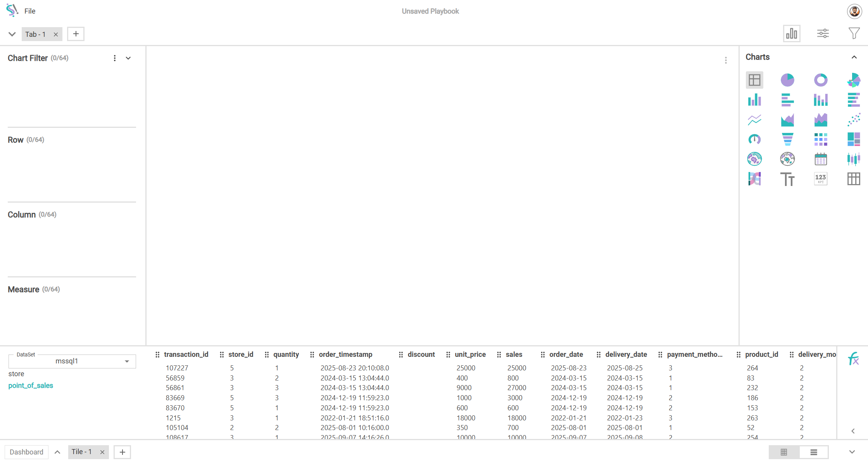Choose the funnel chart type

pyautogui.click(x=787, y=139)
